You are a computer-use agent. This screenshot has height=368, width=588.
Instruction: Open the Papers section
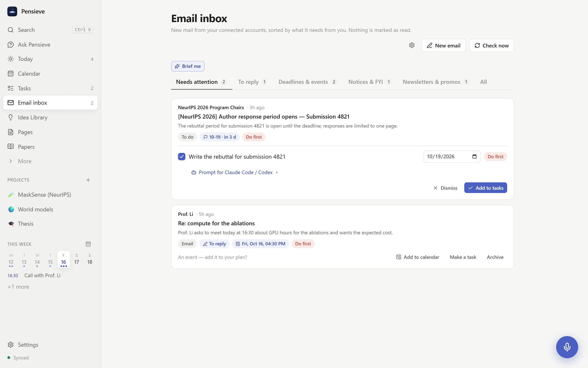(50, 147)
